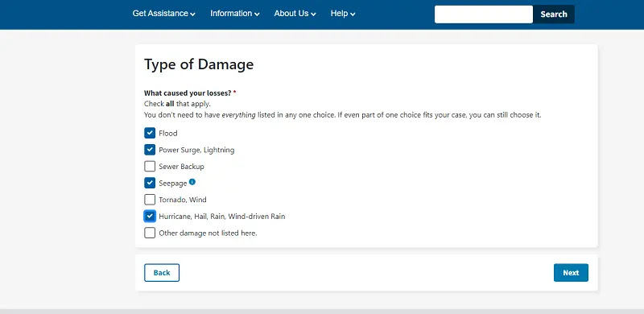The image size is (644, 314).
Task: Focus the search input field
Action: pyautogui.click(x=484, y=14)
